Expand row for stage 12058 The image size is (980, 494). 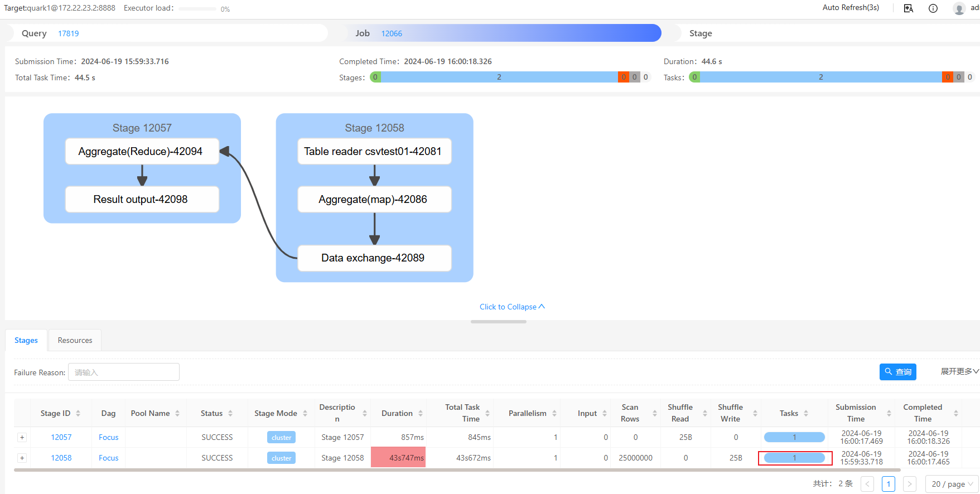coord(22,458)
